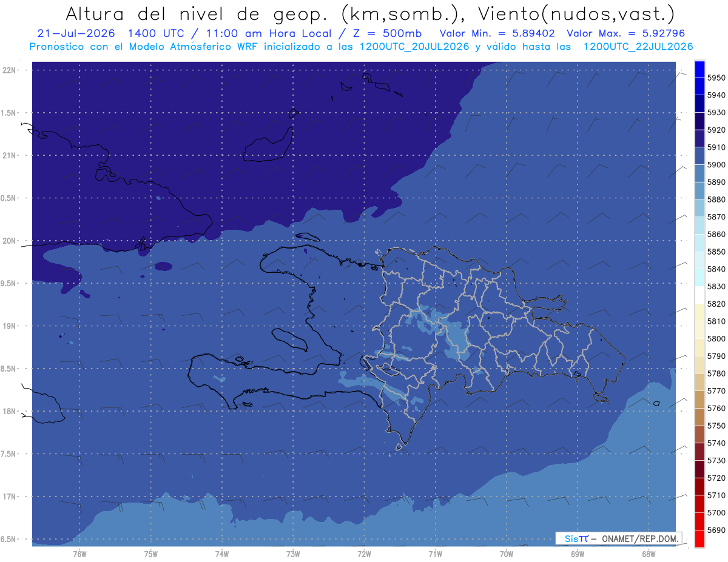The width and height of the screenshot is (728, 562).
Task: Click the longitude label "70W"
Action: [x=506, y=554]
